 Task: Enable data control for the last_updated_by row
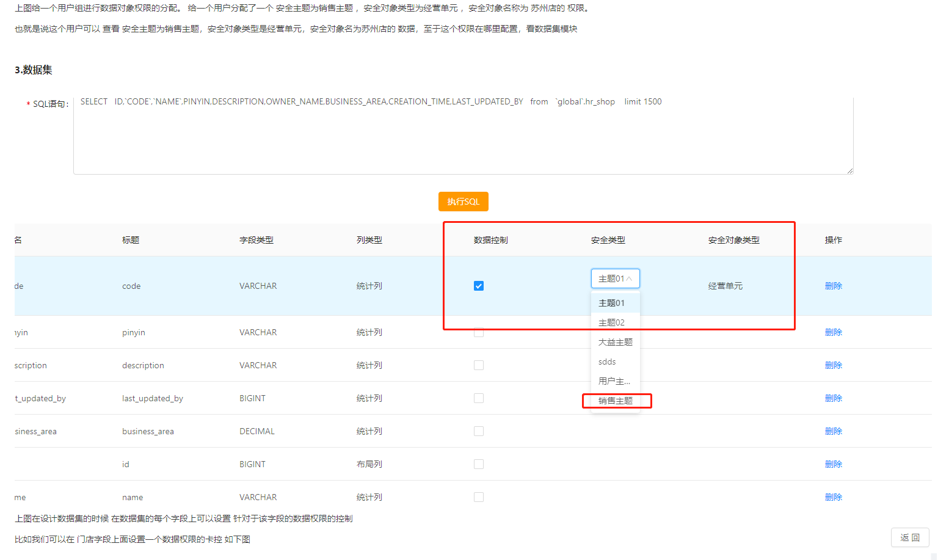479,398
